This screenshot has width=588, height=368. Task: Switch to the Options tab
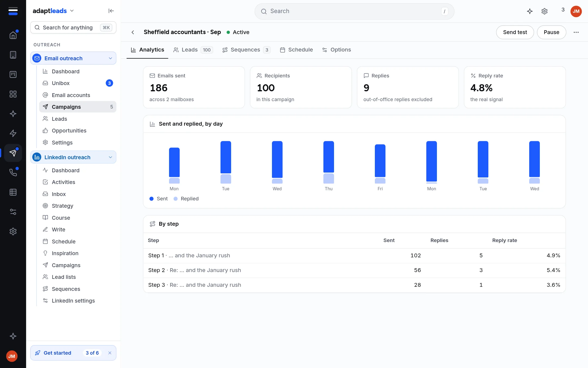[336, 50]
